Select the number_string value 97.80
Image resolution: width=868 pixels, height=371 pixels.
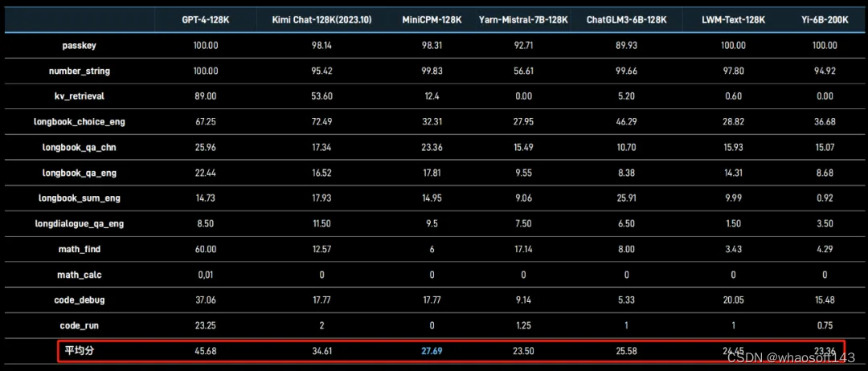click(733, 71)
